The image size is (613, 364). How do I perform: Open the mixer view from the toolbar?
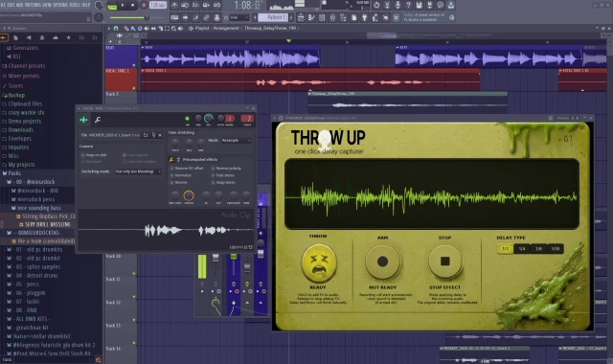pyautogui.click(x=332, y=17)
